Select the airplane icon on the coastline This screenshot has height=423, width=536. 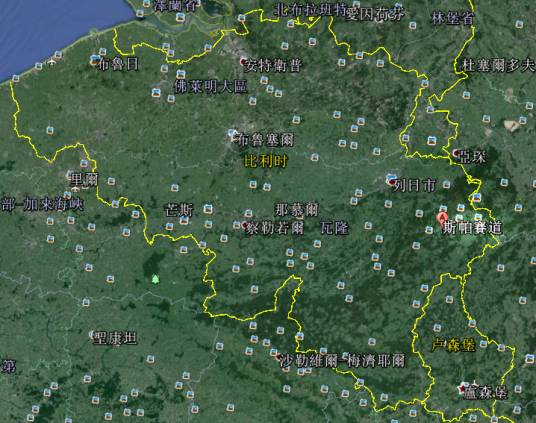52,62
